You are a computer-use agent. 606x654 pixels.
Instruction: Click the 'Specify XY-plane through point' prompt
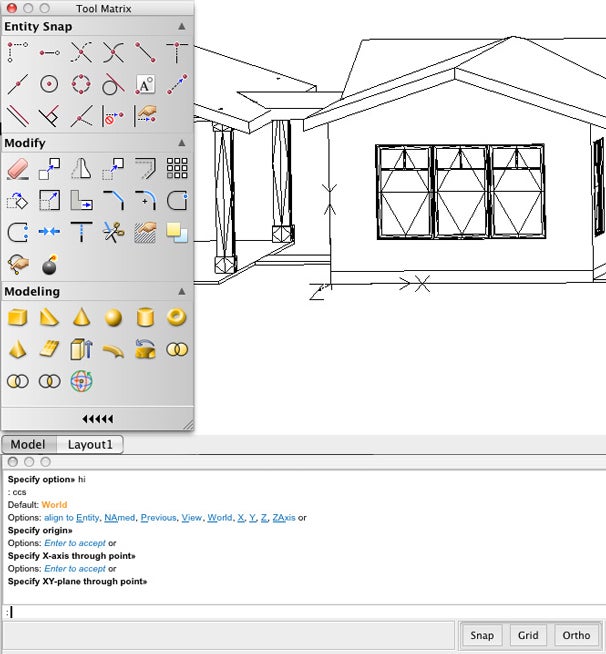pyautogui.click(x=77, y=581)
